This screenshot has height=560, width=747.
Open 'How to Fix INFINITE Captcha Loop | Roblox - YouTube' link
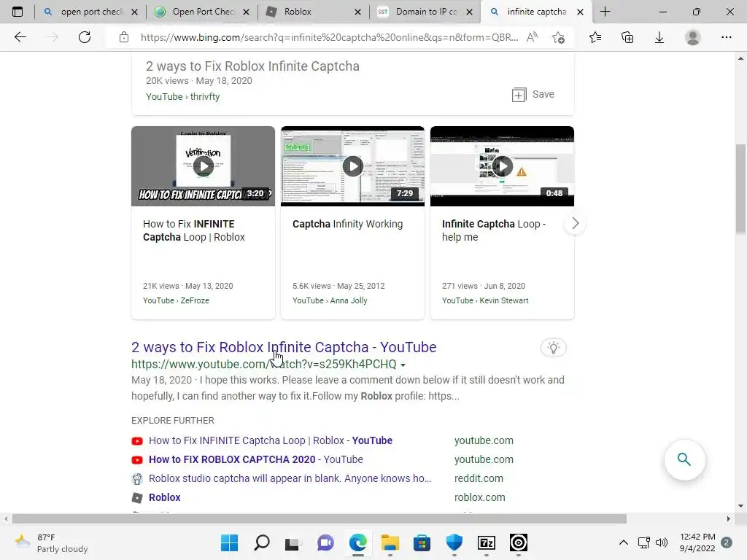tap(271, 440)
